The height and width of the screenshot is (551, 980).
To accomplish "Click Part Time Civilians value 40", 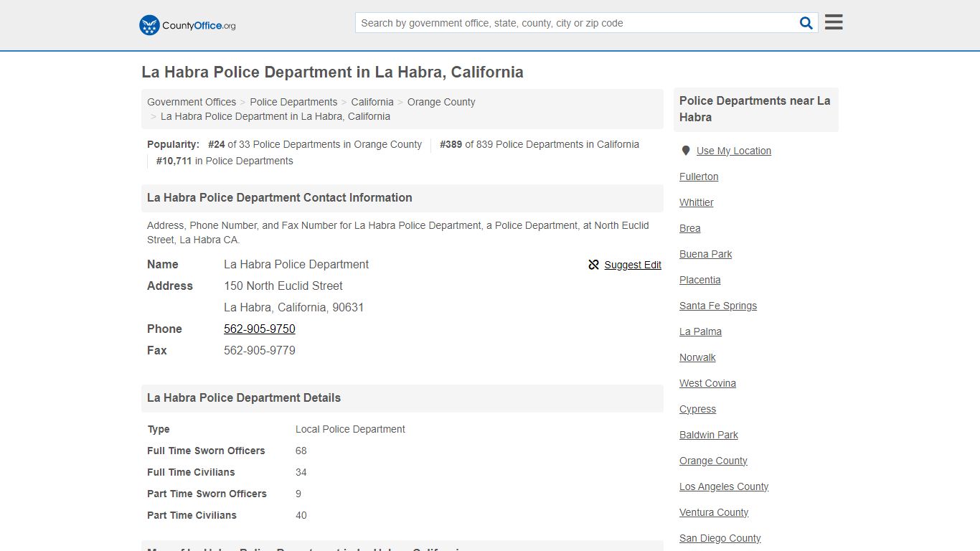I will tap(301, 515).
